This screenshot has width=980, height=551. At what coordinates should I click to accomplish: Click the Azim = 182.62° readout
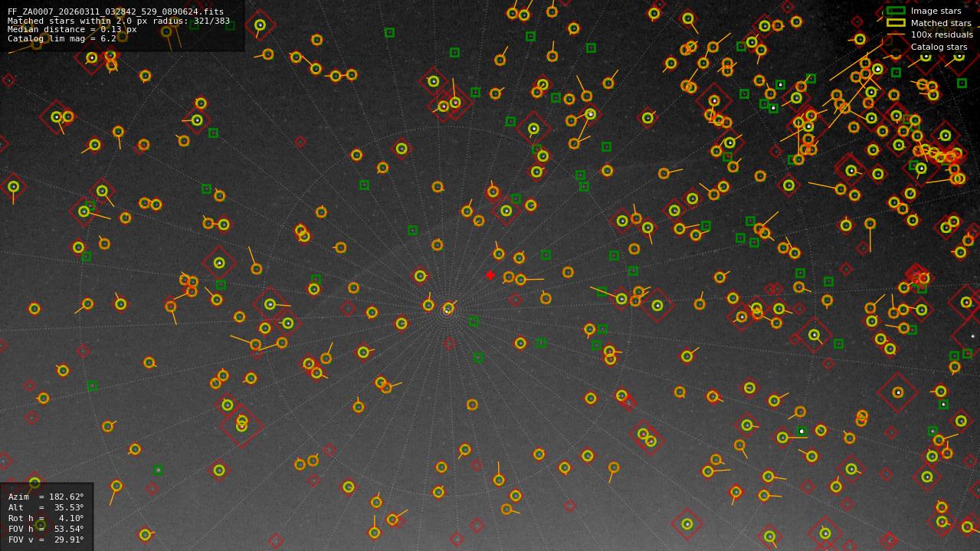[46, 497]
